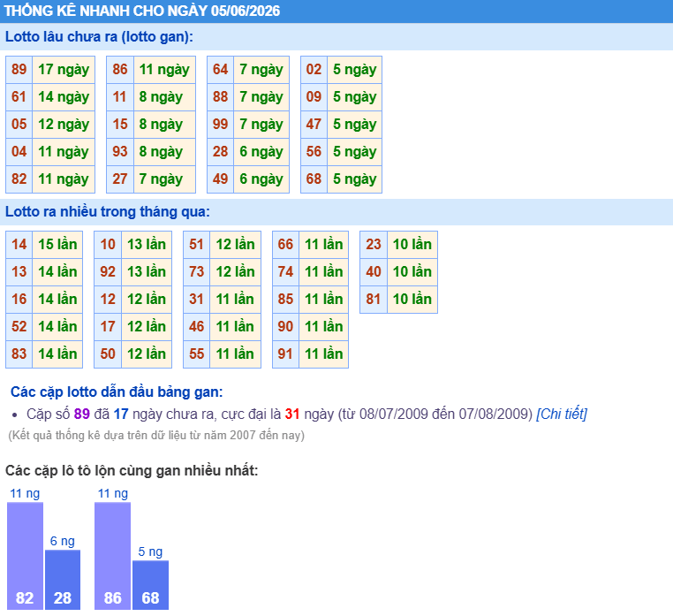Image resolution: width=673 pixels, height=616 pixels.
Task: Click frequent lotto number 16
Action: tap(19, 299)
